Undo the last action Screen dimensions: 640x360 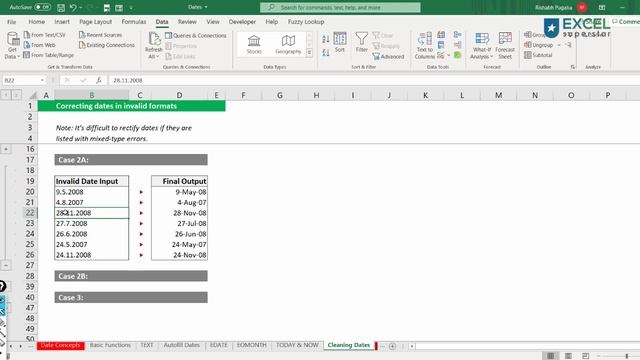(73, 7)
